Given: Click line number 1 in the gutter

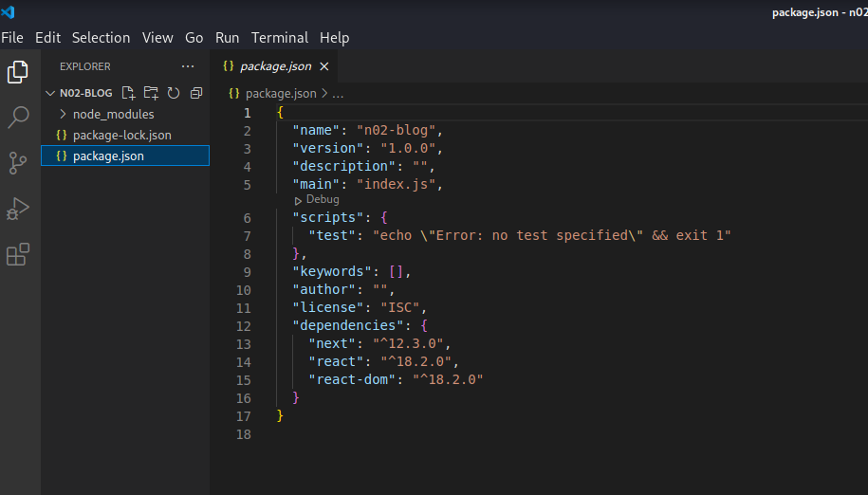Looking at the screenshot, I should point(247,113).
